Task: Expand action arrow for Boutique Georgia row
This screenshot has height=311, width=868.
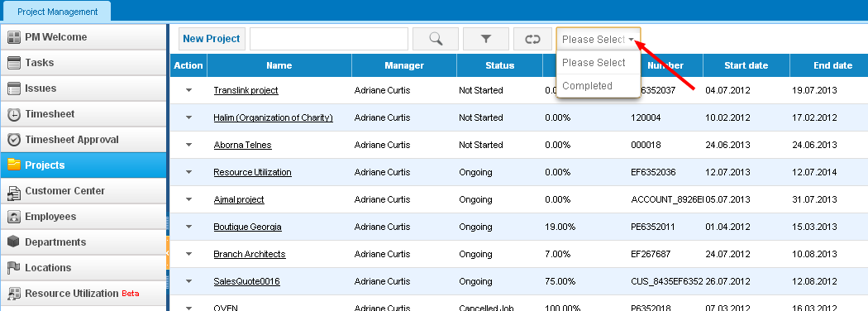Action: (x=188, y=227)
